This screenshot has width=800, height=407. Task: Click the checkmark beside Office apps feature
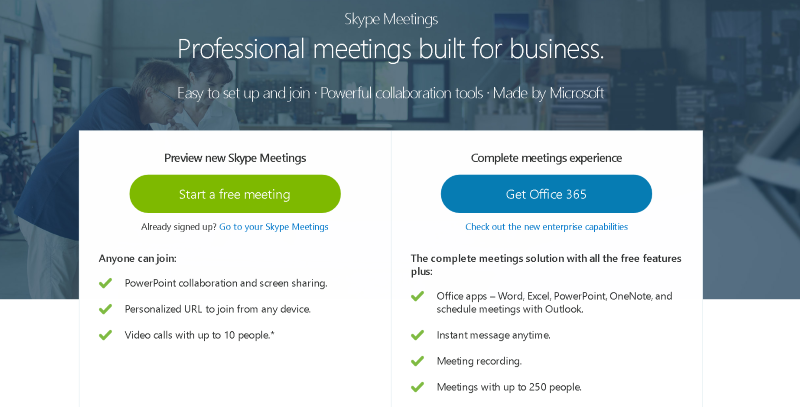(417, 296)
